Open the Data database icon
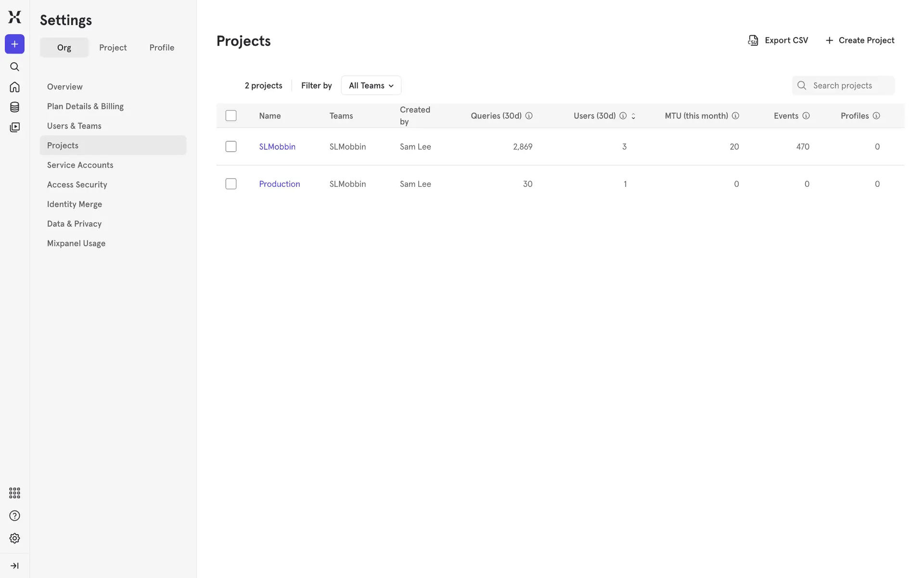924x578 pixels. pos(14,107)
